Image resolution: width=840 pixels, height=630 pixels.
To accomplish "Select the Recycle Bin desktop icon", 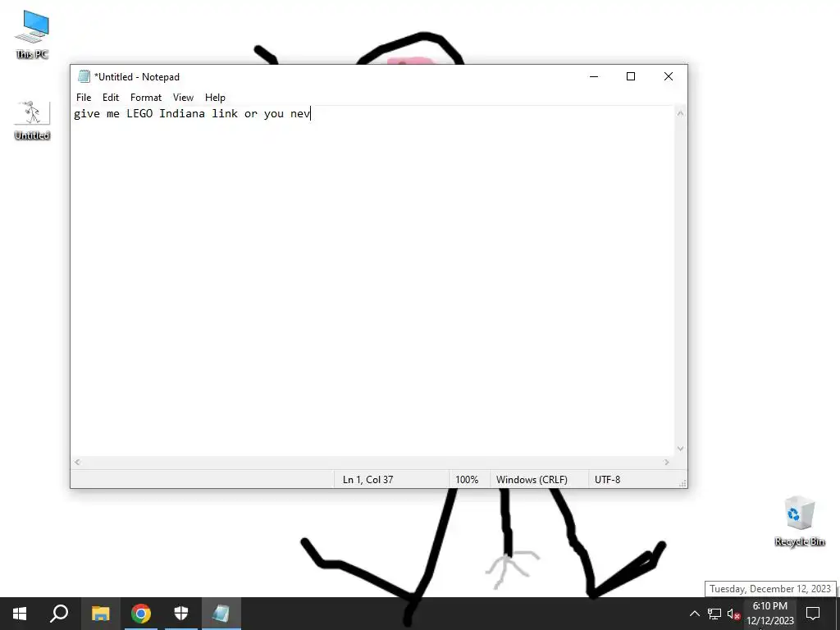I will click(x=799, y=522).
